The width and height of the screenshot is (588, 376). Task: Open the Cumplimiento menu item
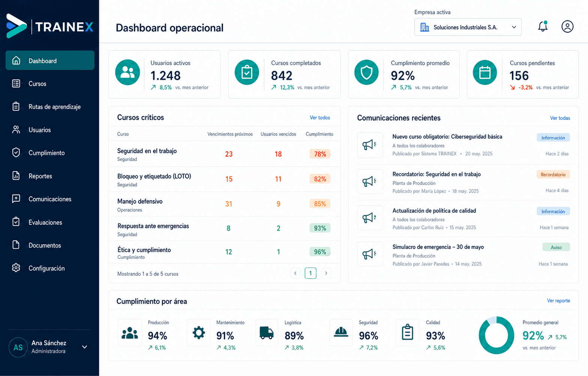[50, 153]
